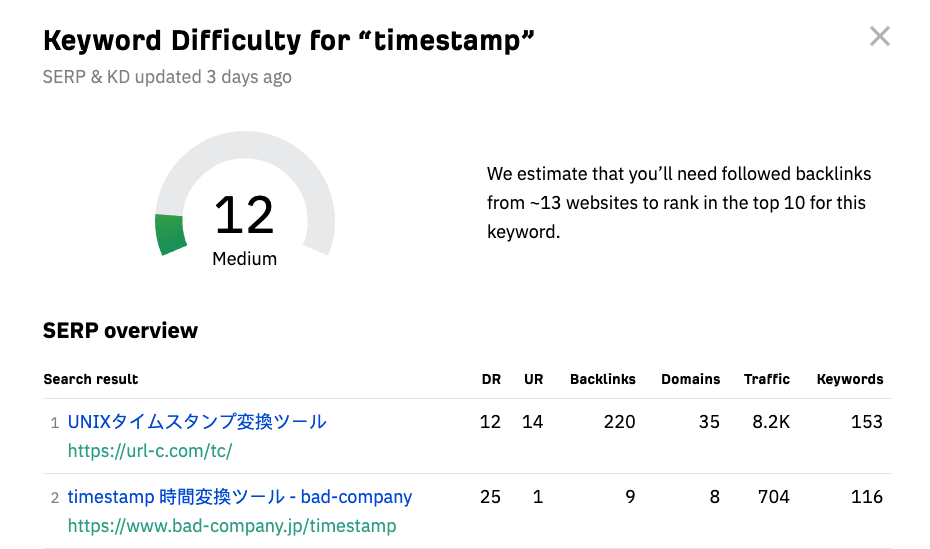This screenshot has height=549, width=930.
Task: Sort by the Backlinks column header
Action: (x=603, y=380)
